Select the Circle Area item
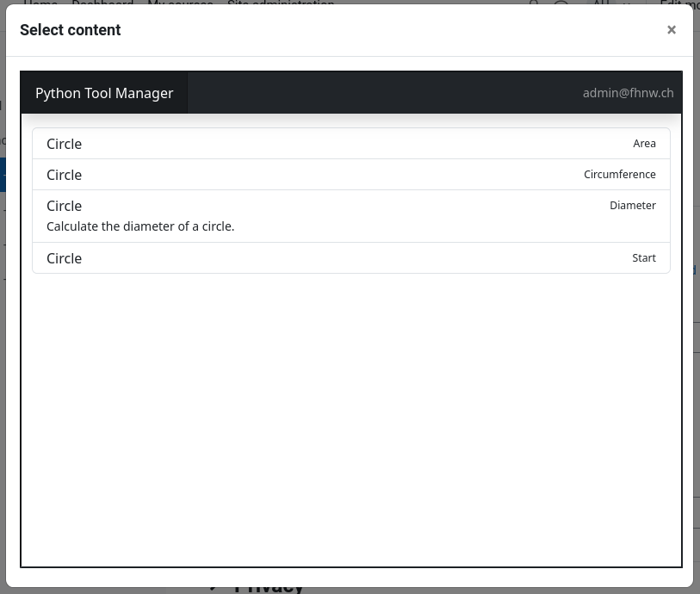Screen dimensions: 700x594 351,144
